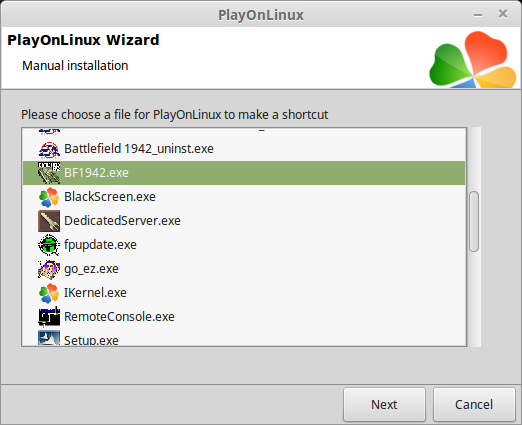Click the Battlefield 1942_uninst.exe EA icon
Screen dimensions: 522x425
click(x=49, y=149)
